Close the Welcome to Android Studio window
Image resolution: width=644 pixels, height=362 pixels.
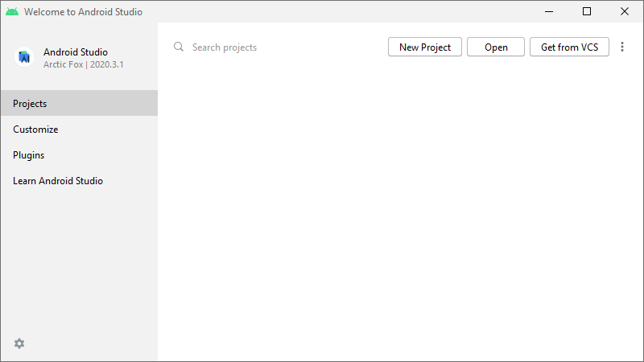click(x=625, y=12)
